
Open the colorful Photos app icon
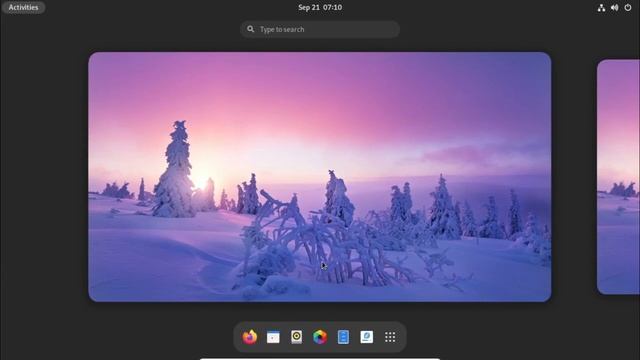[x=320, y=337]
